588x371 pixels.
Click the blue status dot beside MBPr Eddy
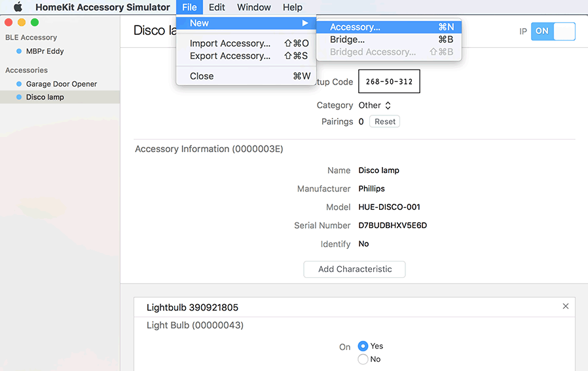click(x=19, y=51)
